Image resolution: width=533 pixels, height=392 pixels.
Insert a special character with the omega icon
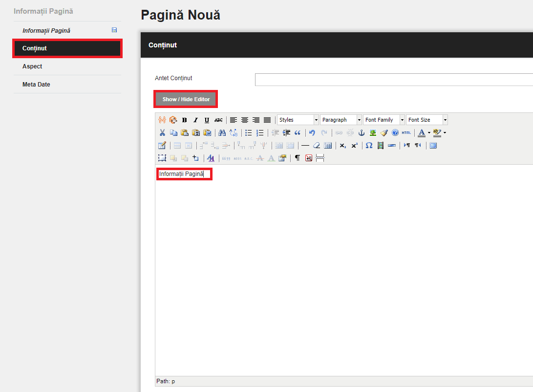[369, 146]
